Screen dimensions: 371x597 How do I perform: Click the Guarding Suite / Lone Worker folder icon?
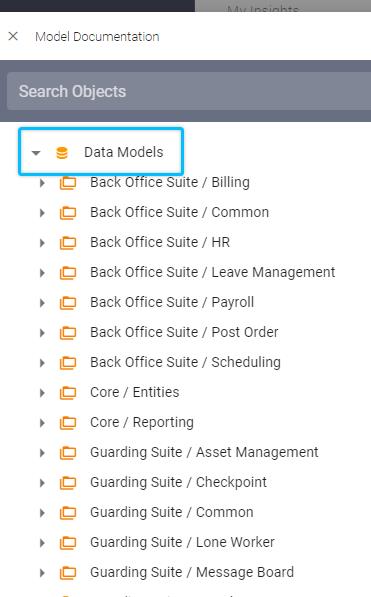68,543
